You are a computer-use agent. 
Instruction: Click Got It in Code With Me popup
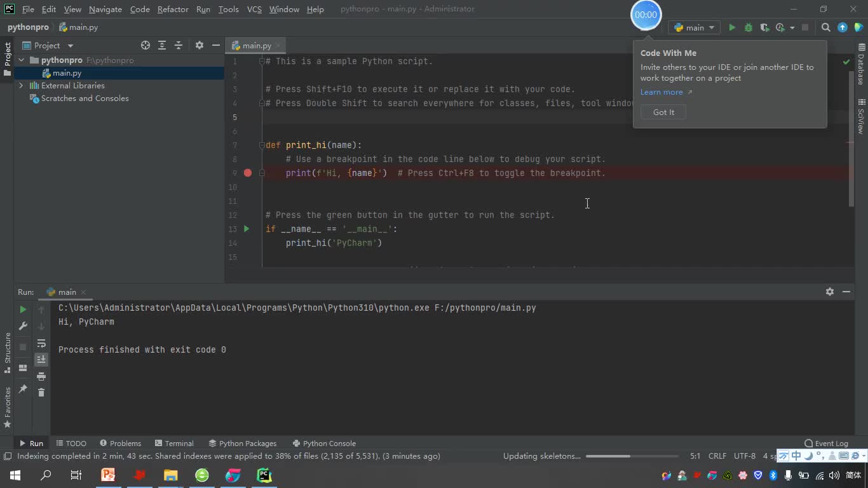click(663, 112)
